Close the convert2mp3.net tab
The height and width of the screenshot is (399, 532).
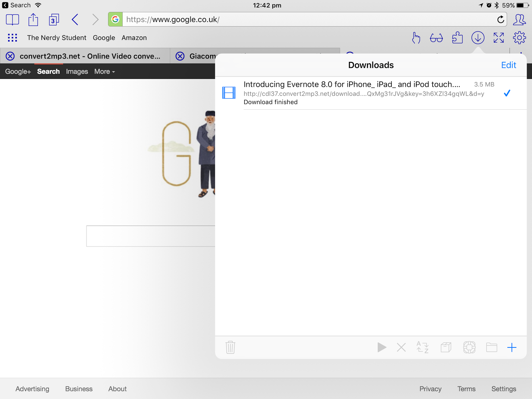(10, 56)
